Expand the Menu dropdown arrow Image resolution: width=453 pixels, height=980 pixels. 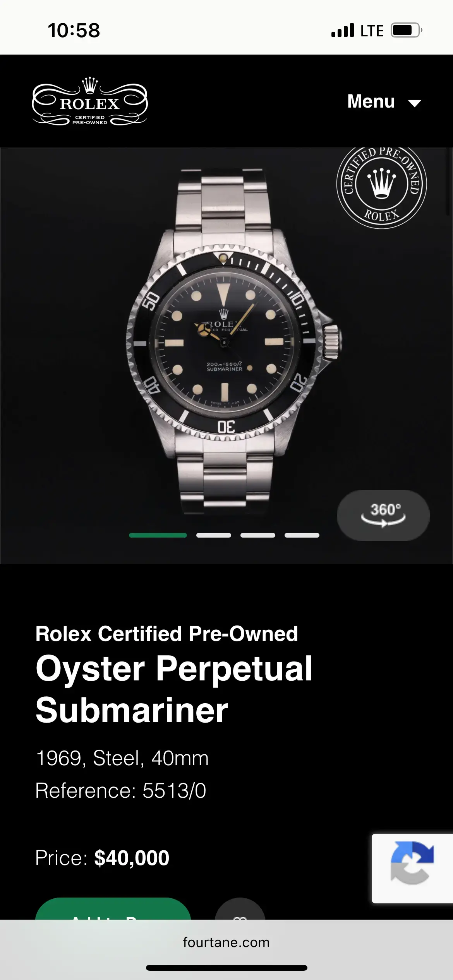[x=415, y=103]
